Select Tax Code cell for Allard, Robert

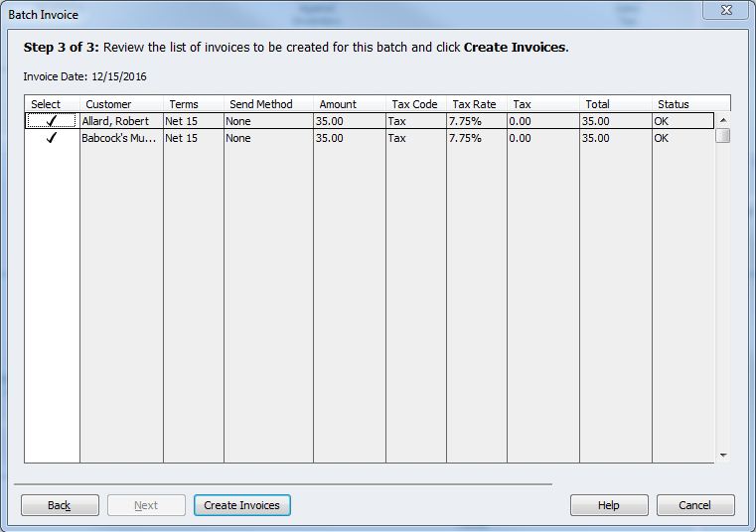pyautogui.click(x=415, y=121)
